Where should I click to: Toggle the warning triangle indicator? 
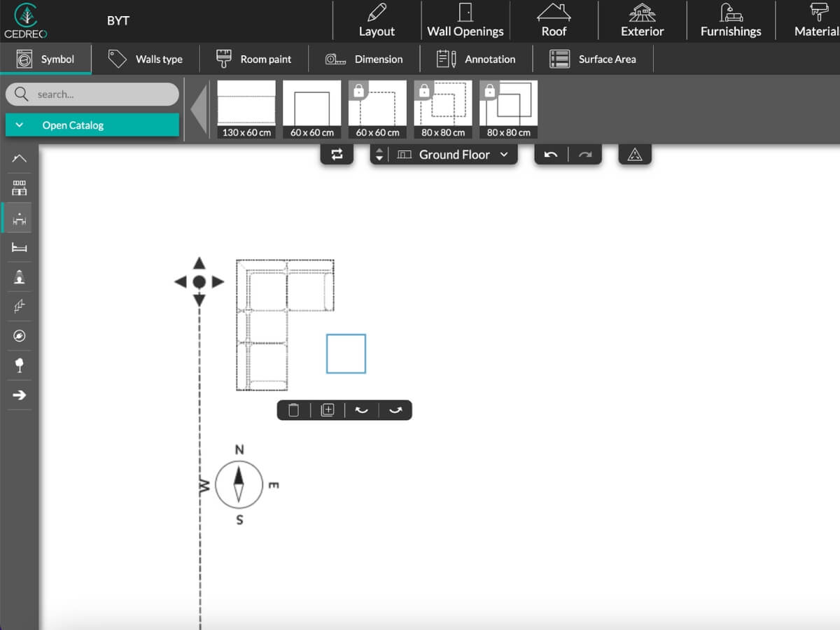click(635, 155)
